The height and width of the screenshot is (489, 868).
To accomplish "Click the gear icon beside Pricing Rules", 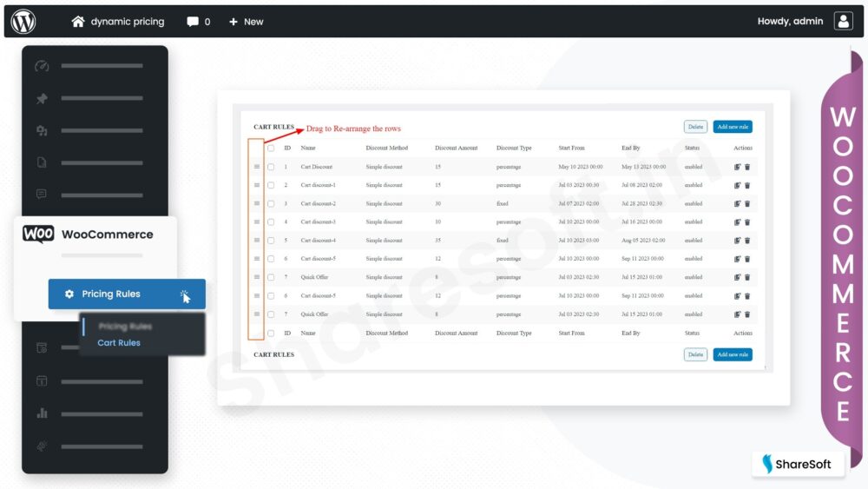I will (x=69, y=294).
